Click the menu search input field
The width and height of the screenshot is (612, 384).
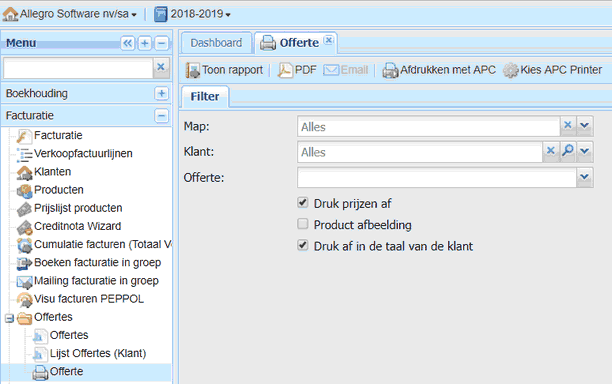pos(78,68)
